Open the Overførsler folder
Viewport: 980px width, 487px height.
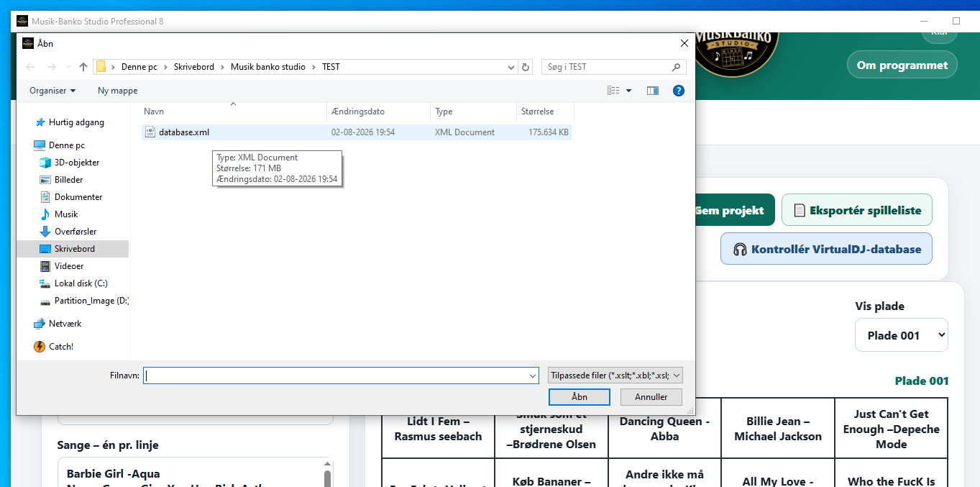(x=75, y=232)
